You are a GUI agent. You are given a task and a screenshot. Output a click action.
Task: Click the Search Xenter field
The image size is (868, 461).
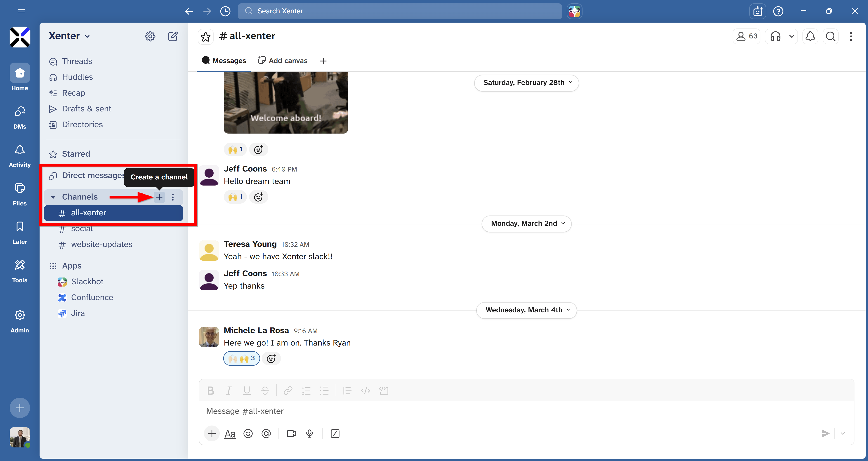[x=400, y=11]
